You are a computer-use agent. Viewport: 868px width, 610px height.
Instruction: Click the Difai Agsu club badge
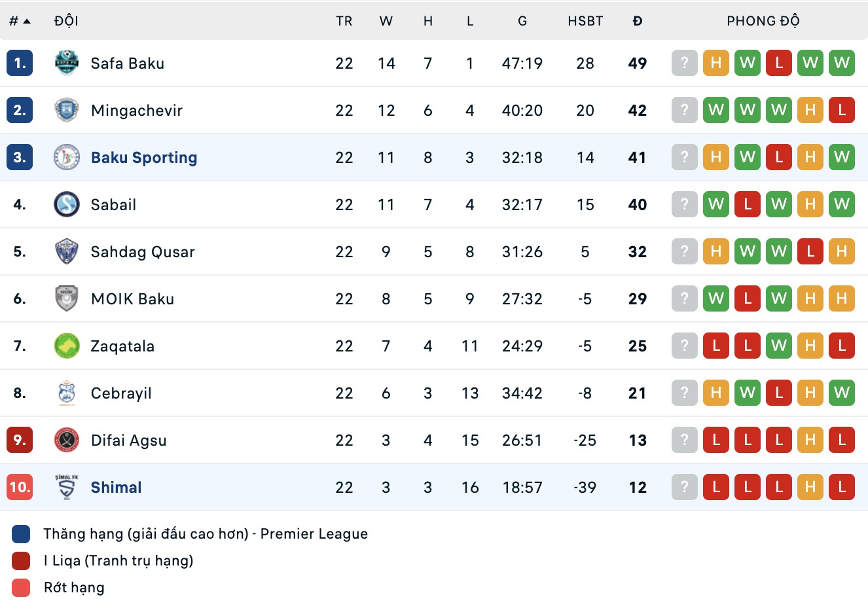pyautogui.click(x=66, y=440)
